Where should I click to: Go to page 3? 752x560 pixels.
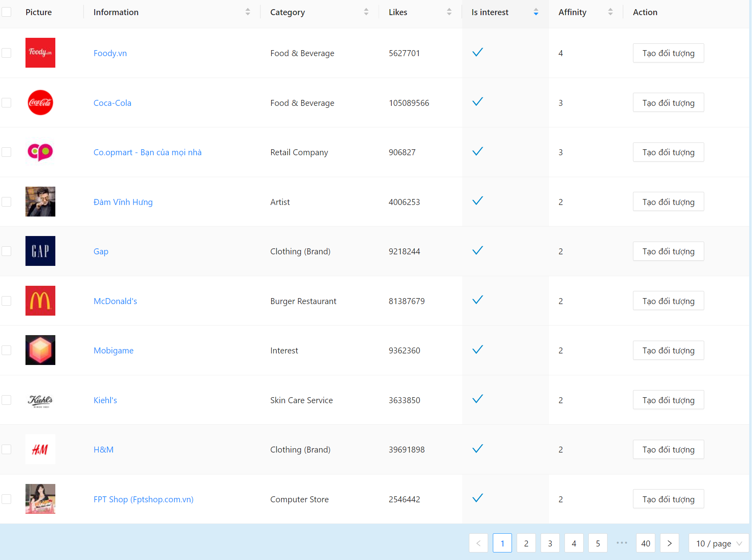550,543
